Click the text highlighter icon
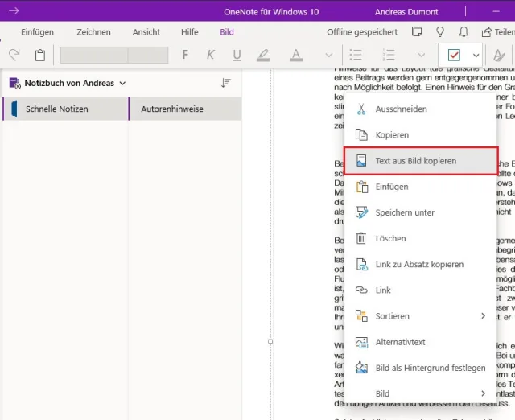This screenshot has height=420, width=515. pos(262,55)
